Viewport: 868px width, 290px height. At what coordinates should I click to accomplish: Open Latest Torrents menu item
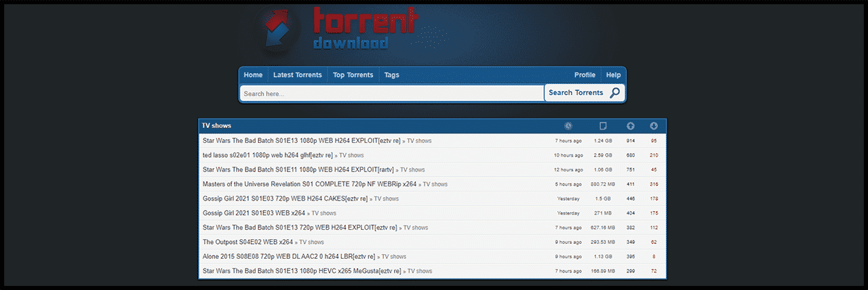click(x=298, y=75)
